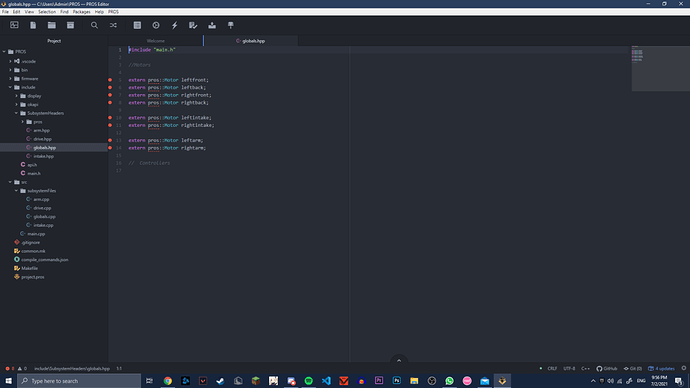Click the C++ grammar selector
Viewport: 690px width, 388px height.
click(585, 369)
